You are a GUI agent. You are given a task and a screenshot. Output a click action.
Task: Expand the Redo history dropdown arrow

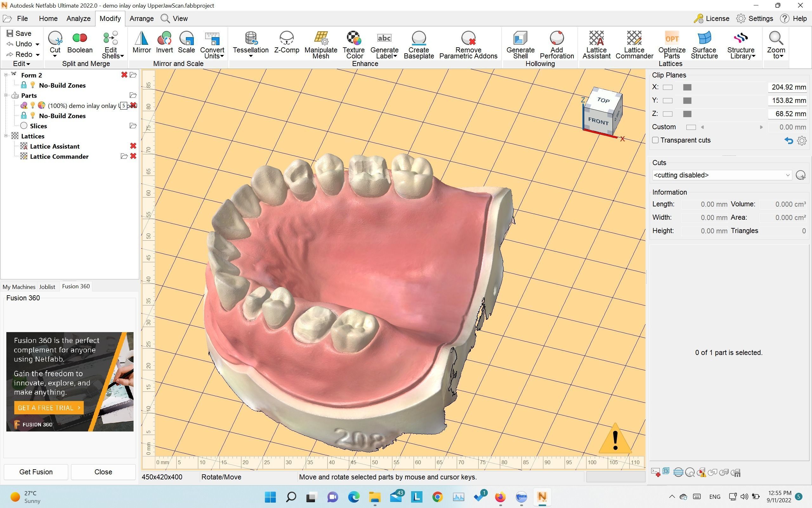pyautogui.click(x=37, y=55)
